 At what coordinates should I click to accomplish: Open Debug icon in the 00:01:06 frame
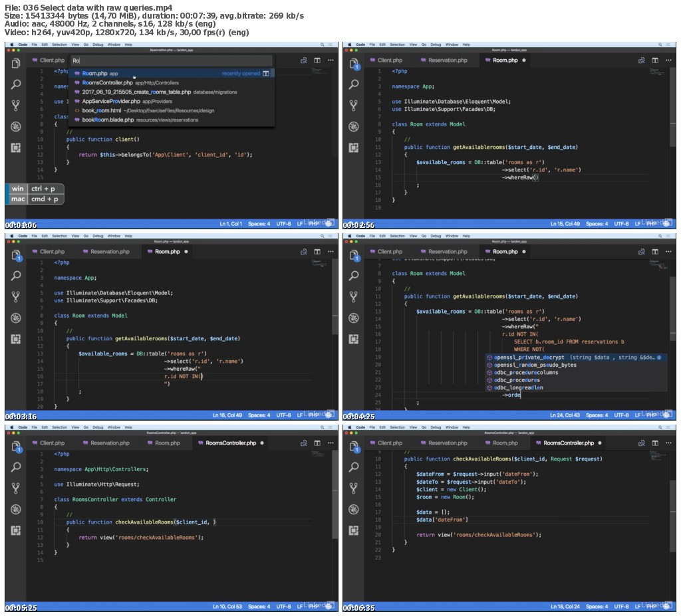tap(16, 126)
